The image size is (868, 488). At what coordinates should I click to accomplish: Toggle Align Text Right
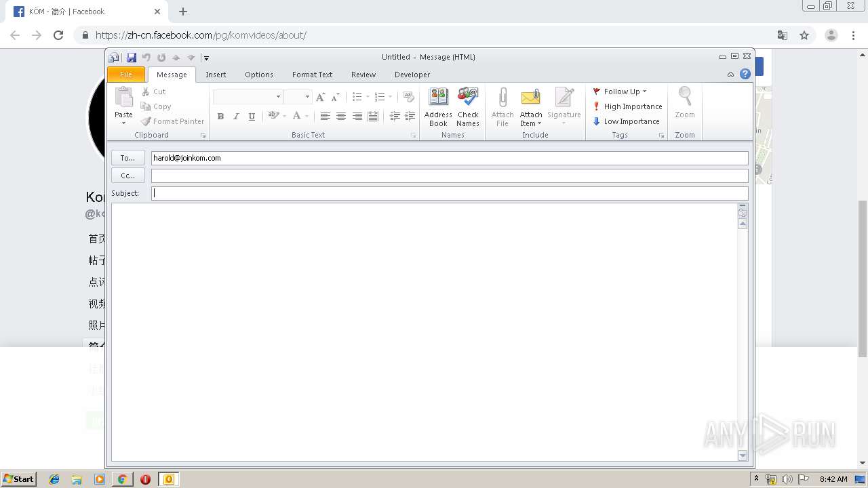pyautogui.click(x=357, y=117)
